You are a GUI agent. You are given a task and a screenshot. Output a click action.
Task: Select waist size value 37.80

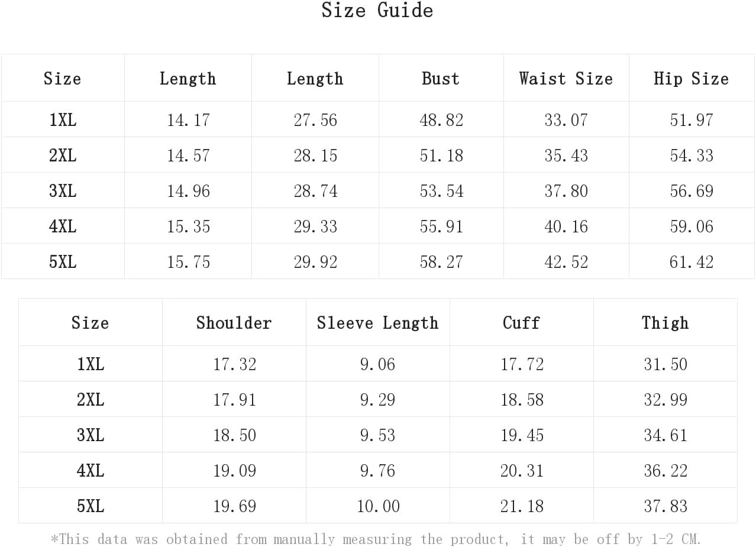(x=566, y=191)
